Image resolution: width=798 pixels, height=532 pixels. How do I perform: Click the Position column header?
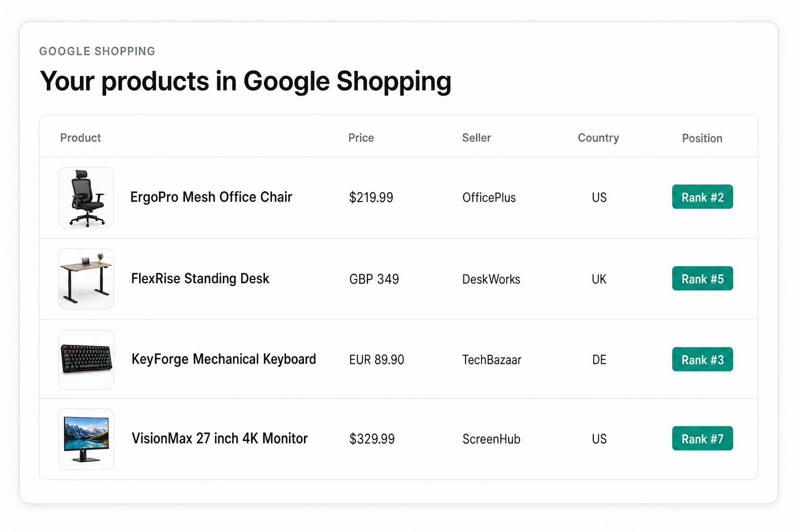click(x=702, y=138)
